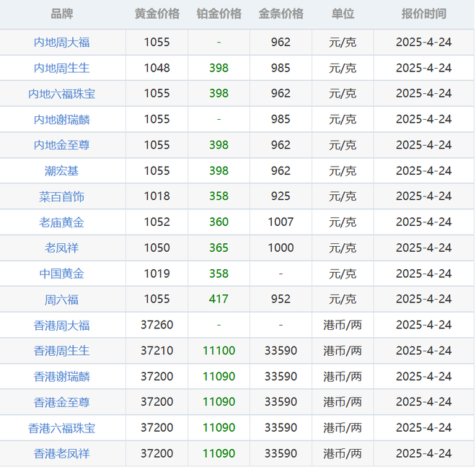This screenshot has width=476, height=467.
Task: Open the 内地谢瑞麟 brand link
Action: tap(61, 119)
